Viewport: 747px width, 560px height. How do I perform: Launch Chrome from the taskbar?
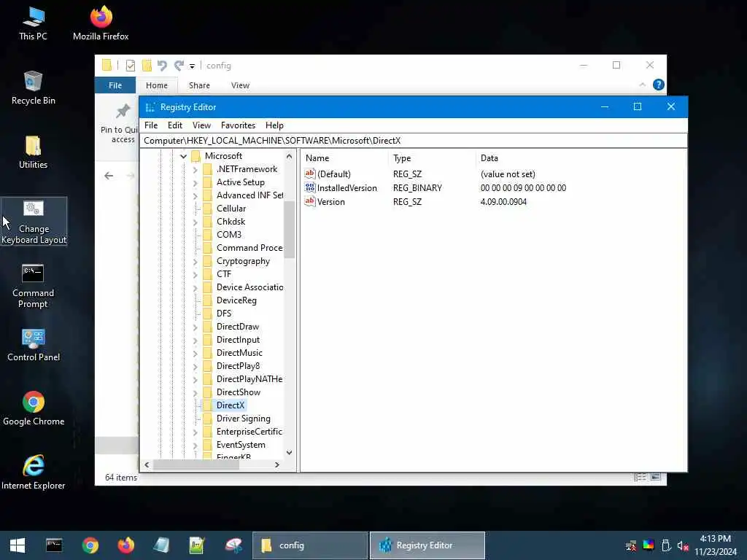click(90, 545)
